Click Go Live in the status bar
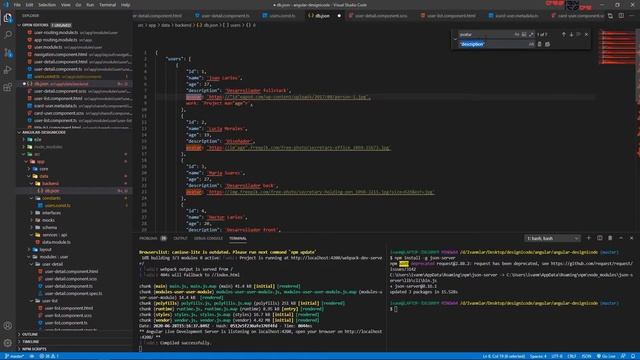 (x=607, y=356)
